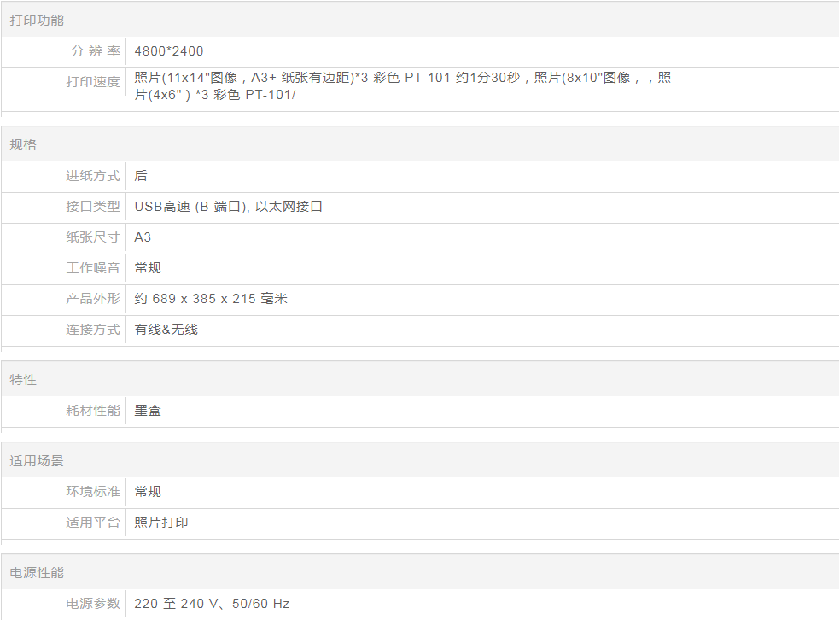This screenshot has width=840, height=620.
Task: Select the 墨盒 consumable value
Action: click(148, 411)
